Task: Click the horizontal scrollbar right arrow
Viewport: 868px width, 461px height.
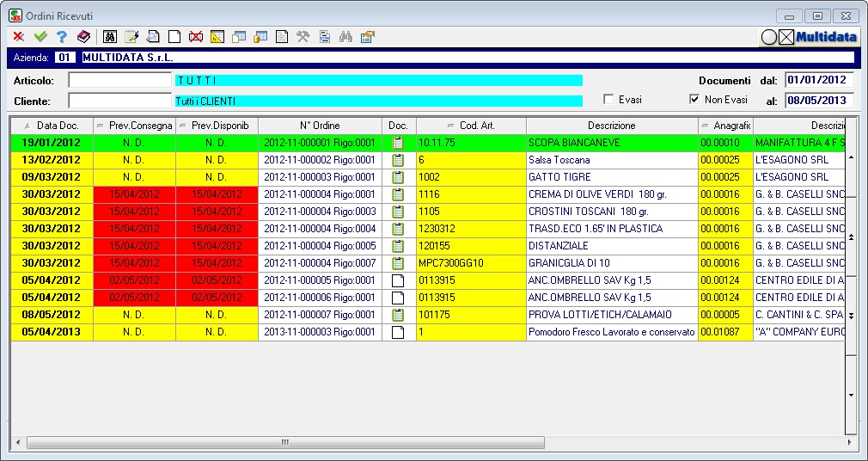Action: tap(850, 442)
